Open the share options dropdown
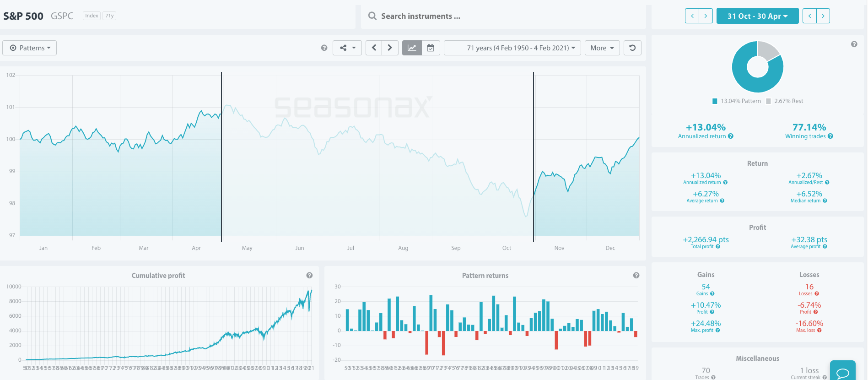The height and width of the screenshot is (380, 868). coord(347,48)
